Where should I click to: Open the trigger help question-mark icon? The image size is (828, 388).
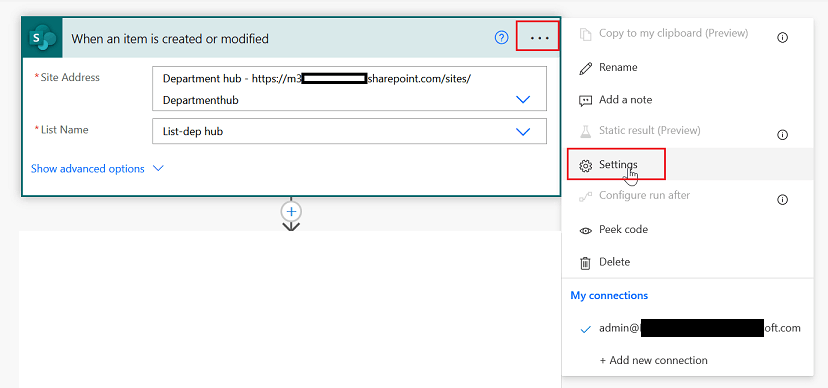[x=502, y=37]
